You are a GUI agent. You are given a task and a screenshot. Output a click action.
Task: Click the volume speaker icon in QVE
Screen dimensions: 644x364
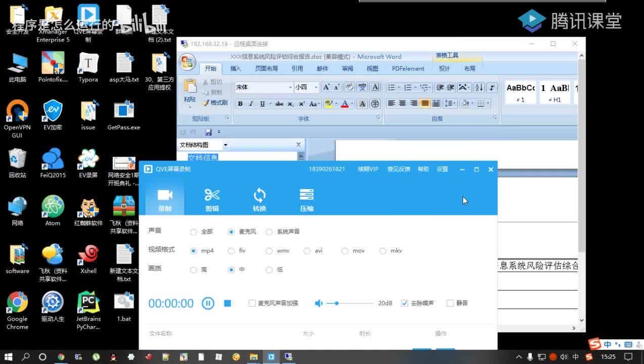click(x=319, y=303)
